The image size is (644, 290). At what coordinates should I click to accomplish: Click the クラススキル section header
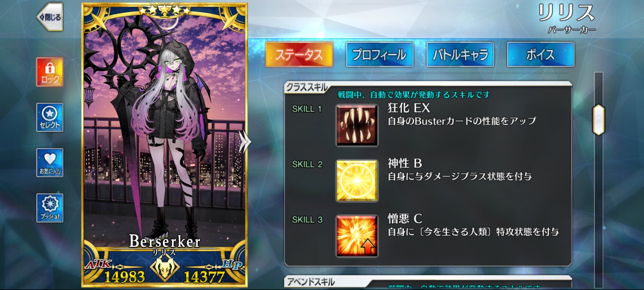click(x=307, y=87)
